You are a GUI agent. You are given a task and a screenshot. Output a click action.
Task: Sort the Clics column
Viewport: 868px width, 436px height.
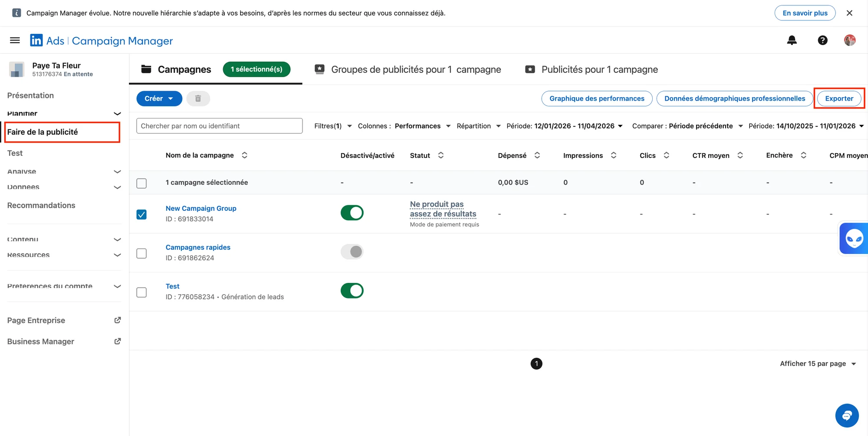click(666, 155)
